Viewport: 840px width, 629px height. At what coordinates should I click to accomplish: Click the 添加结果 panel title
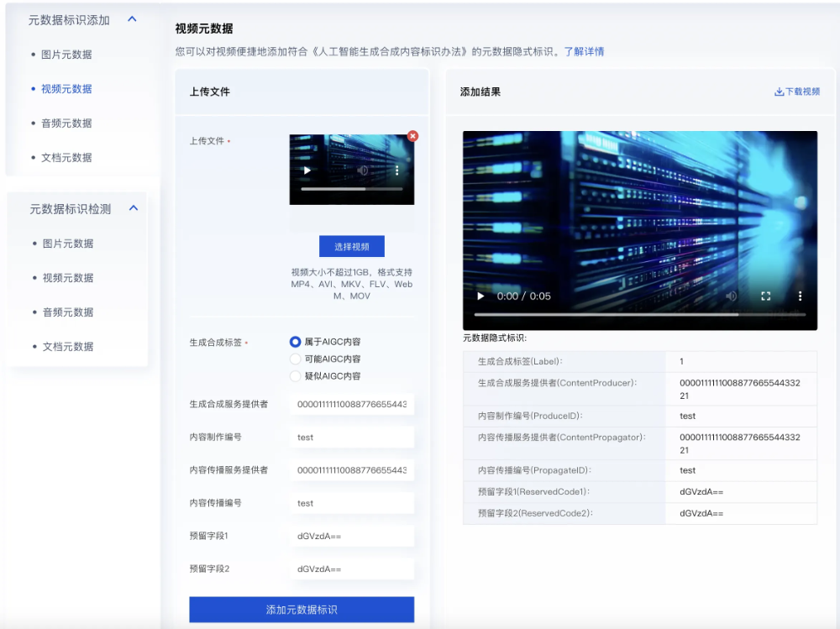coord(480,92)
